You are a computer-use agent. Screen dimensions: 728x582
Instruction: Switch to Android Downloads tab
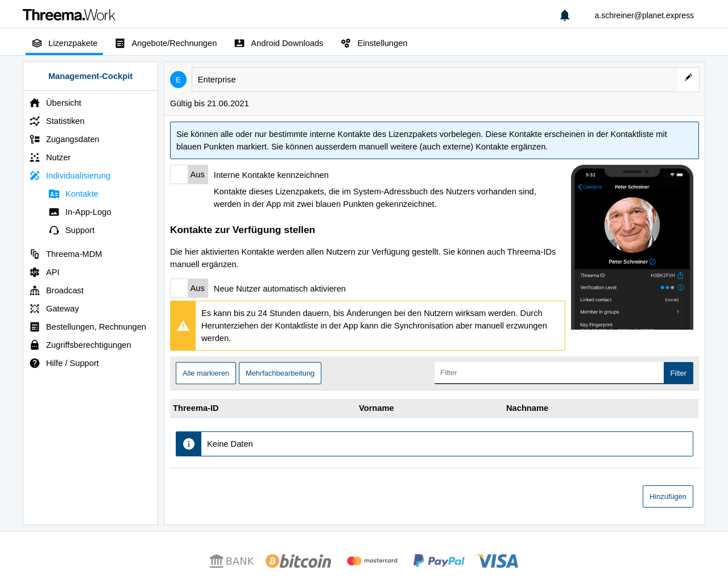pos(279,43)
